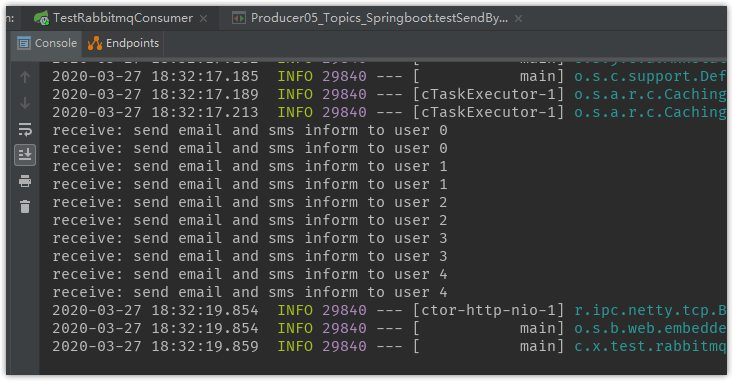Screen dimensions: 733x381
Task: Click the log line timestamped 18:32:17.189
Action: point(388,94)
